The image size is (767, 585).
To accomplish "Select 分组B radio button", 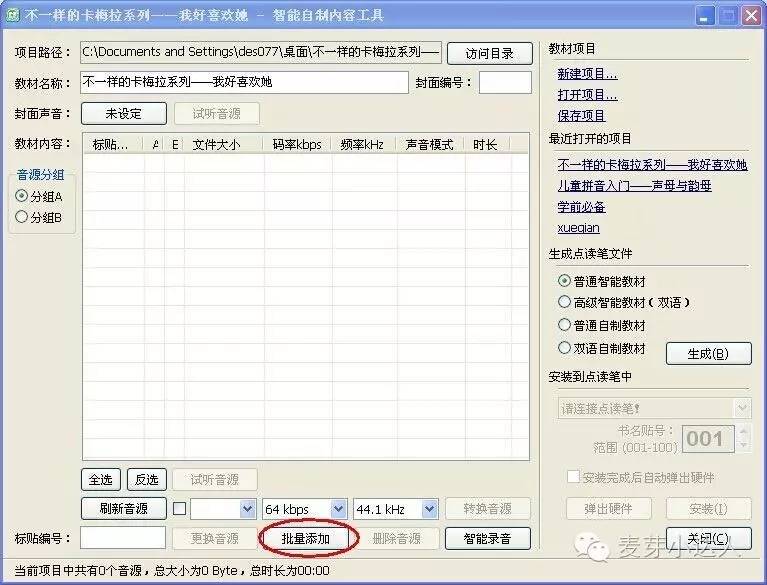I will tap(21, 217).
